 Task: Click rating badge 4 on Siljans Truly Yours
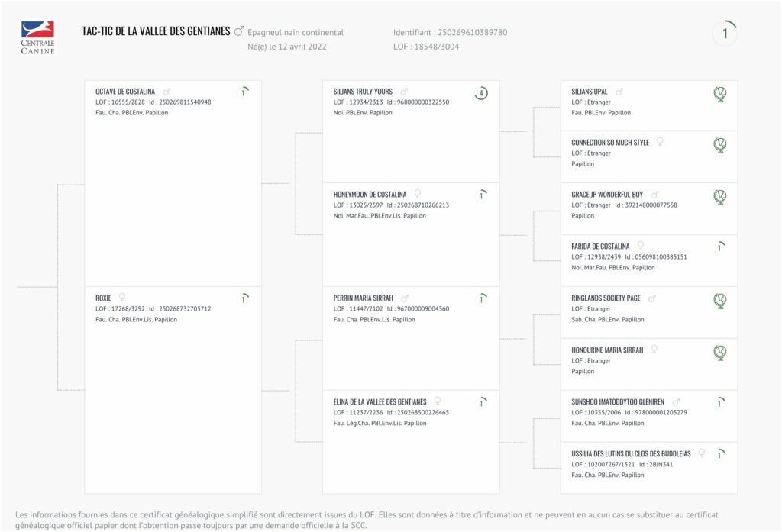pos(481,93)
